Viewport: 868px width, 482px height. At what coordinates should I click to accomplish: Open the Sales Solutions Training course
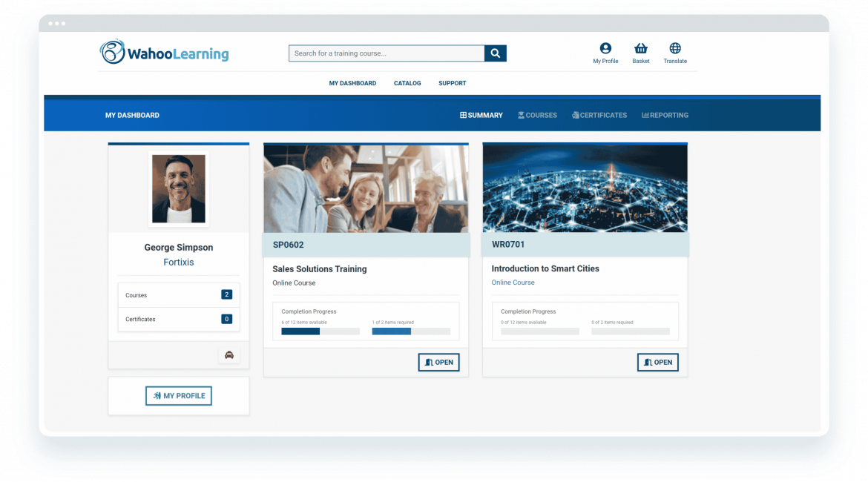click(438, 363)
